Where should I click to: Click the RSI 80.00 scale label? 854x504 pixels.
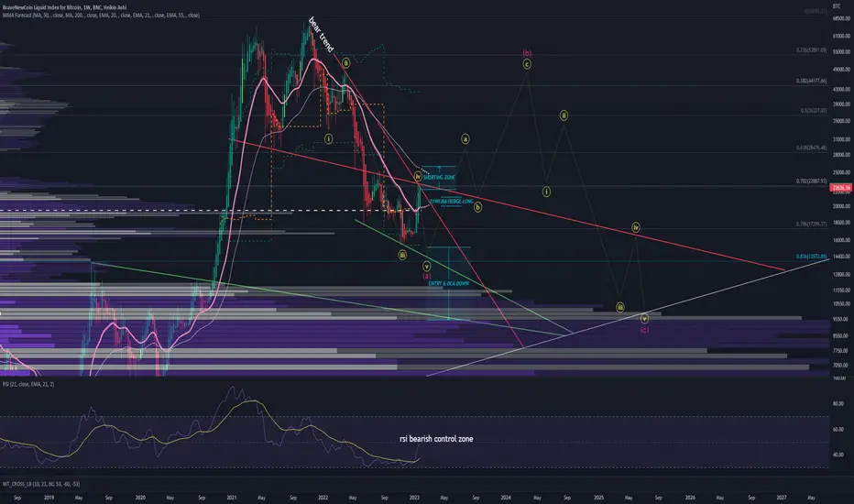coord(838,404)
